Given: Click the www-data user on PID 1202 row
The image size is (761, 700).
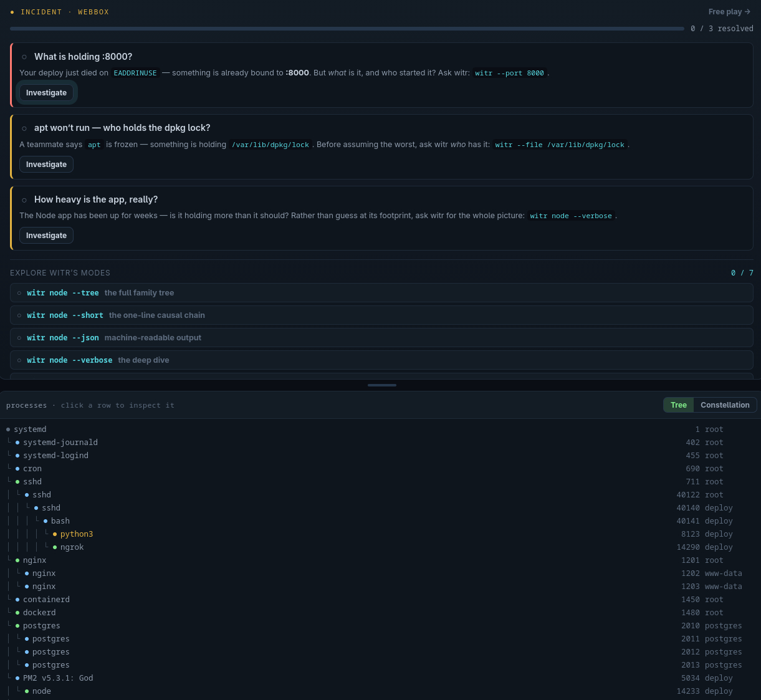Looking at the screenshot, I should tap(723, 573).
